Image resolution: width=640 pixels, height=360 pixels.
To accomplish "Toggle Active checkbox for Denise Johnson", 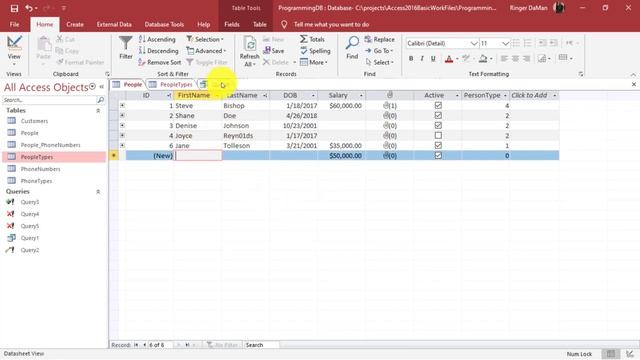I will 438,125.
